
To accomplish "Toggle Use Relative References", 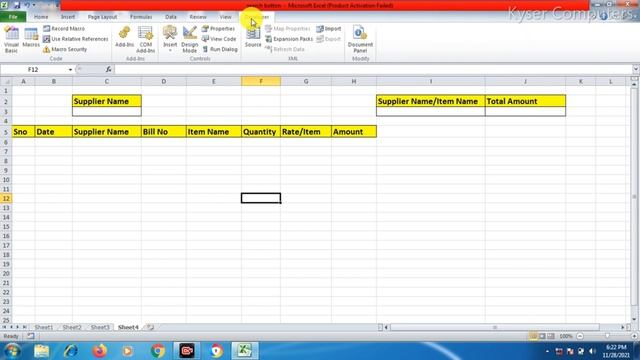I will coord(76,39).
